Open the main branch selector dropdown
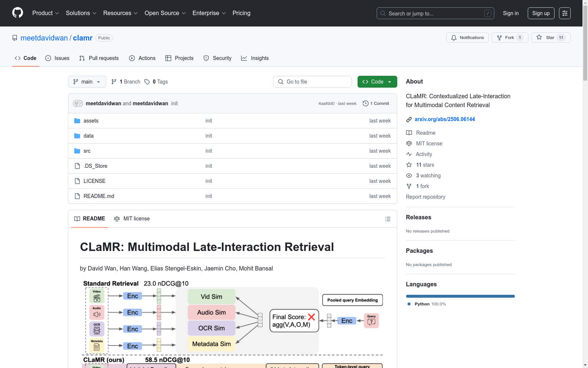The width and height of the screenshot is (588, 368). [x=87, y=82]
